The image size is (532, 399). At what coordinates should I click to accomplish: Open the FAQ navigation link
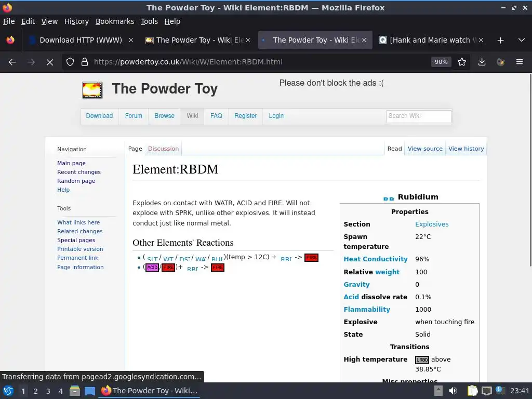coord(216,116)
